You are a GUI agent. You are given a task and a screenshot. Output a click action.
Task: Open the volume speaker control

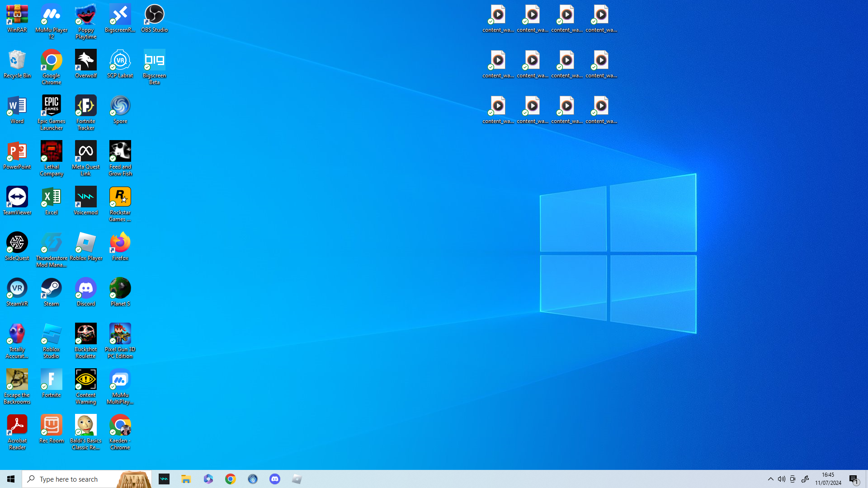[x=782, y=479]
